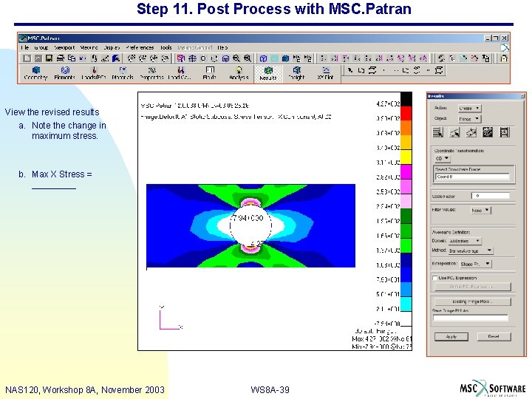Open the Properties application form
This screenshot has width=532, height=399.
point(151,73)
